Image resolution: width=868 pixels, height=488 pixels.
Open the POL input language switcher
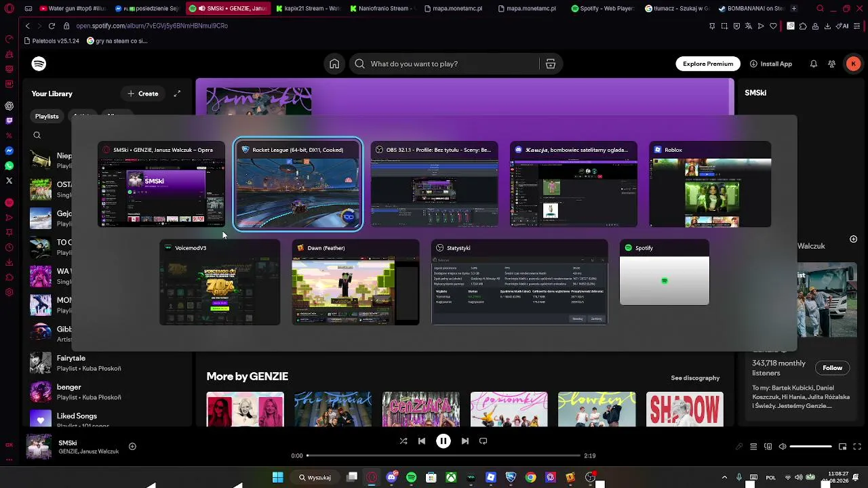pyautogui.click(x=770, y=477)
